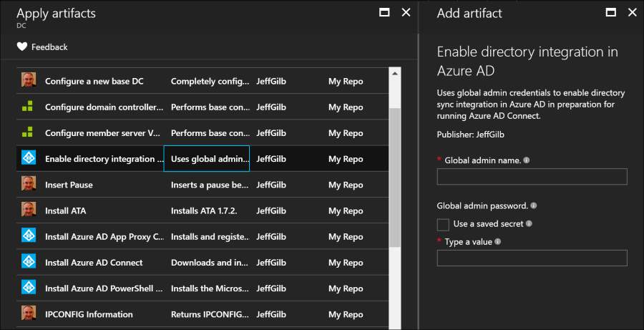Select Install Azure AD PowerShell artifact

click(x=104, y=288)
